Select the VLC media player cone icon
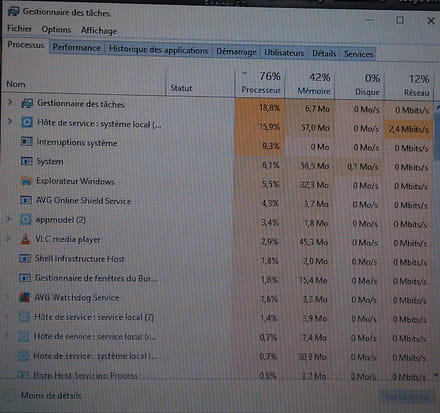 (25, 239)
